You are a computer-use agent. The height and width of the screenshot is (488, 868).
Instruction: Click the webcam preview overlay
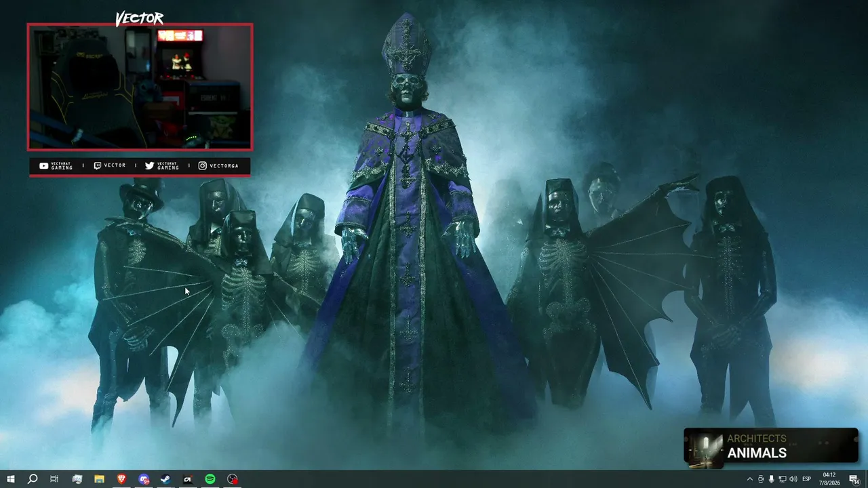[x=140, y=87]
